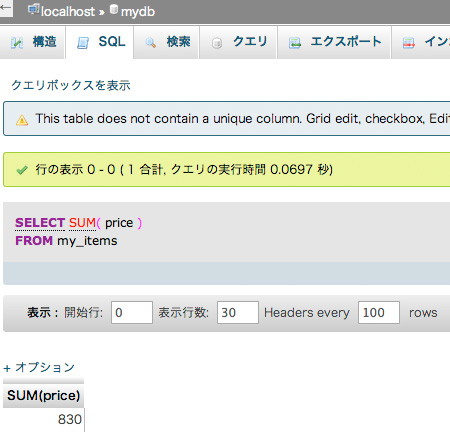Click the SUM function link in query
Viewport: 450px width, 438px height.
point(82,223)
